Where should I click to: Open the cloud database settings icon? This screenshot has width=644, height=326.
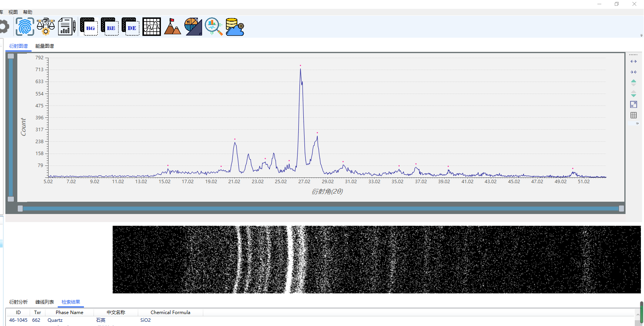[x=235, y=27]
